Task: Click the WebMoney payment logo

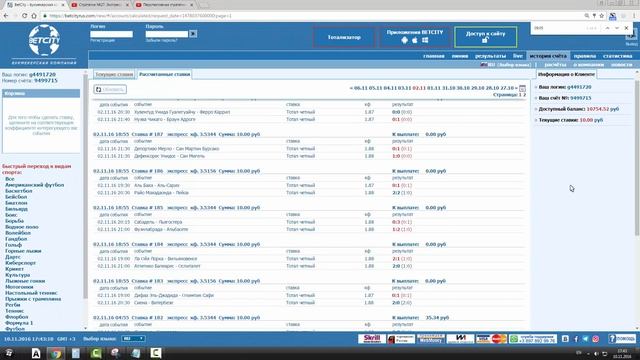Action: pos(431,339)
